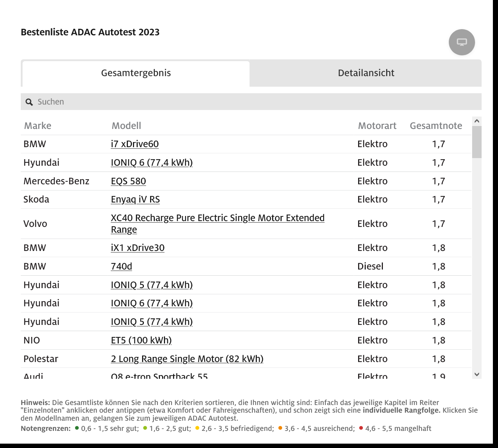
Task: Sort by the Modell column header
Action: 126,126
